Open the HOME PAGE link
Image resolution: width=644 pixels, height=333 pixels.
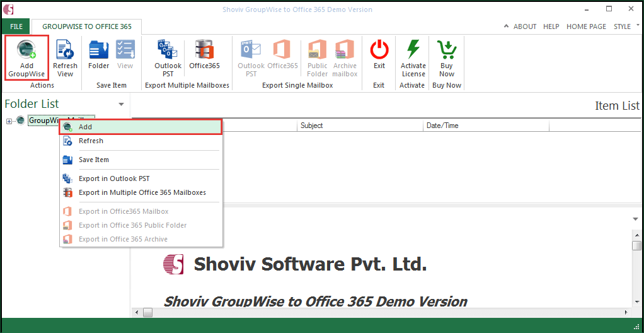(586, 26)
